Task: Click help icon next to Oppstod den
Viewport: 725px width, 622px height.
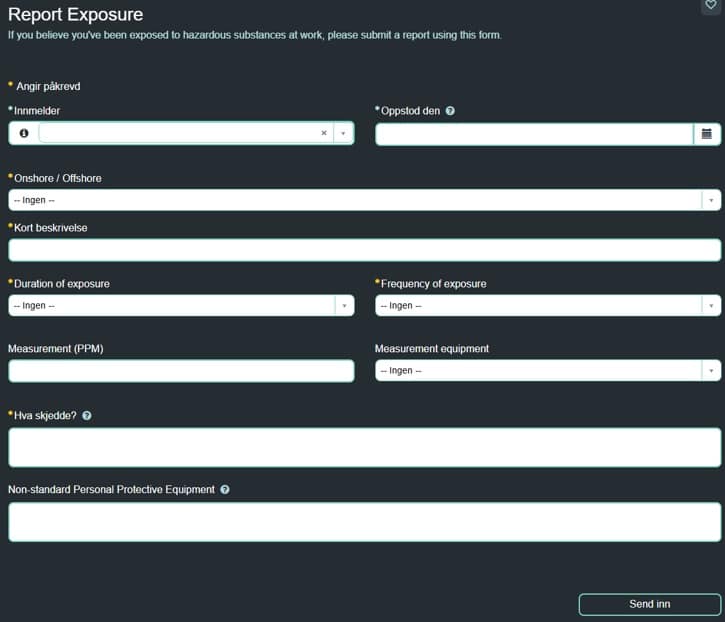Action: (450, 111)
